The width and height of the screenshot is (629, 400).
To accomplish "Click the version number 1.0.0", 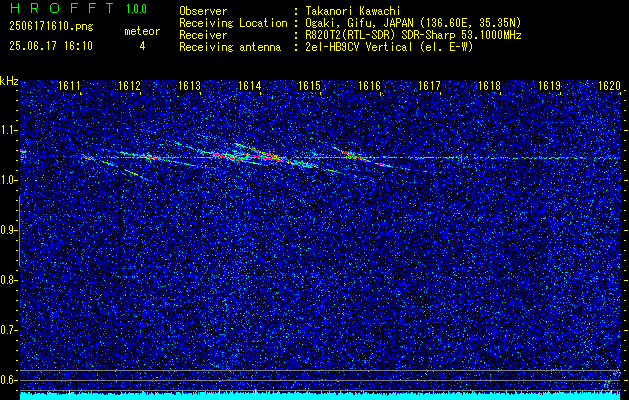I will (136, 9).
